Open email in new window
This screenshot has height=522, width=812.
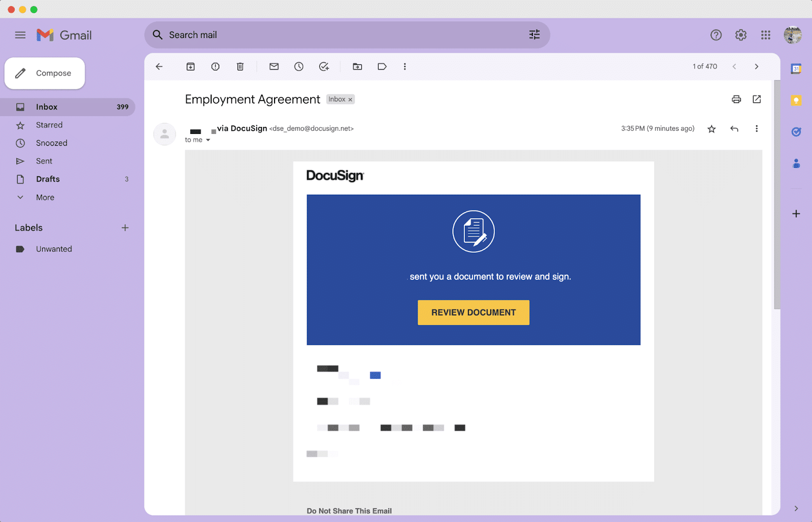tap(757, 99)
